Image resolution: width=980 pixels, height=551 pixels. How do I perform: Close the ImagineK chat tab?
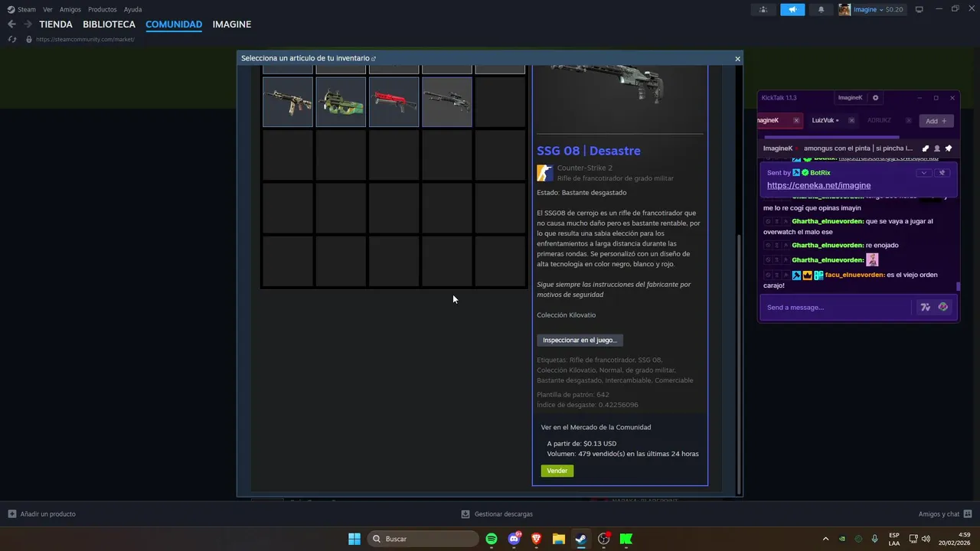pyautogui.click(x=796, y=120)
